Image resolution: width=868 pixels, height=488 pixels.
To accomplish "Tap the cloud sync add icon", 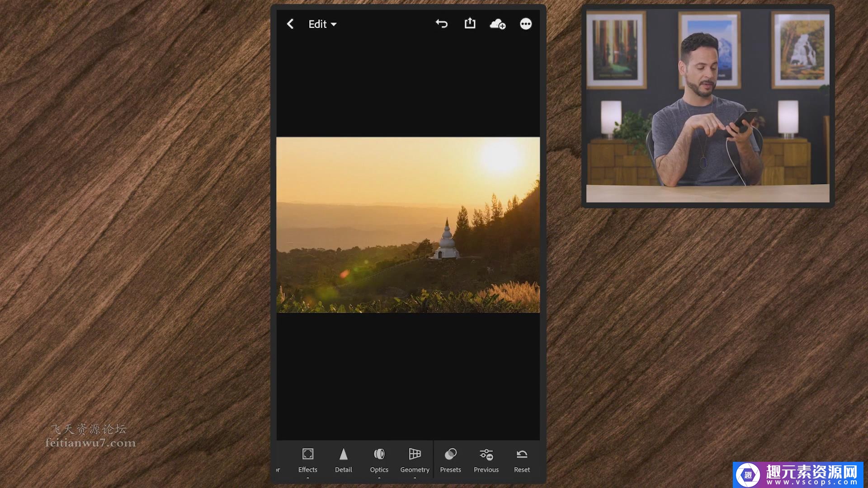I will (x=497, y=24).
